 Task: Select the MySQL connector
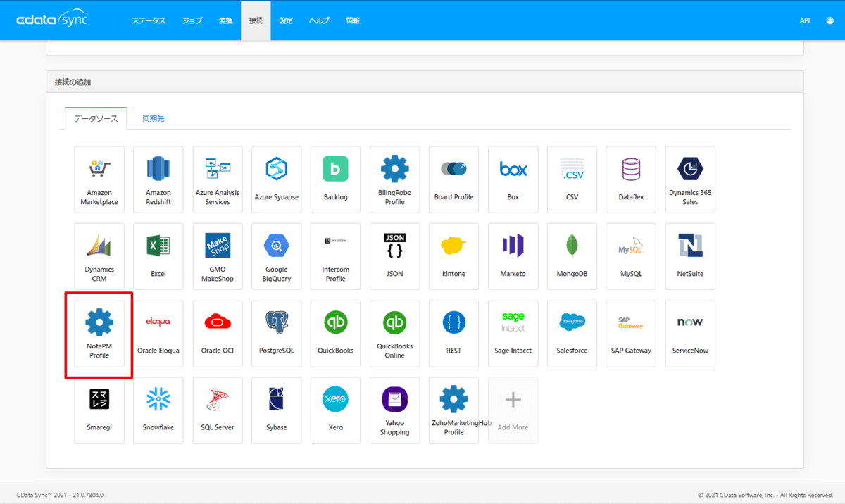[632, 256]
